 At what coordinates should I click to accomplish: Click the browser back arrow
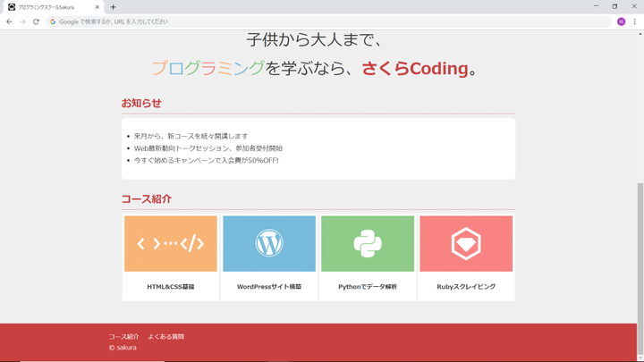(9, 21)
